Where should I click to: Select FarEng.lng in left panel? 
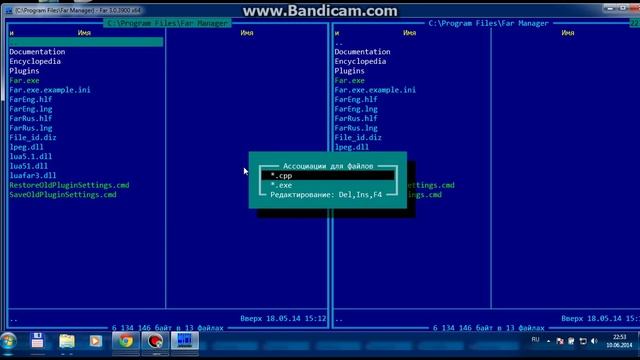pos(31,109)
